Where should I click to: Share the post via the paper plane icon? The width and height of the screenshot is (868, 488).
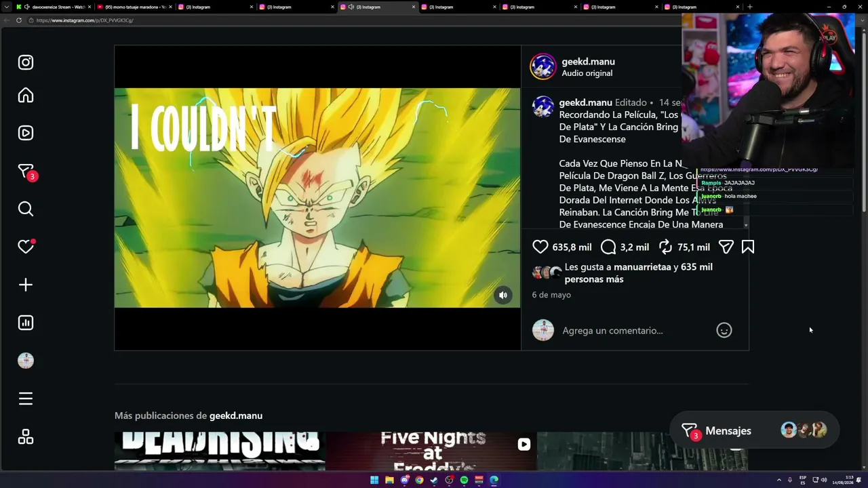pos(726,247)
